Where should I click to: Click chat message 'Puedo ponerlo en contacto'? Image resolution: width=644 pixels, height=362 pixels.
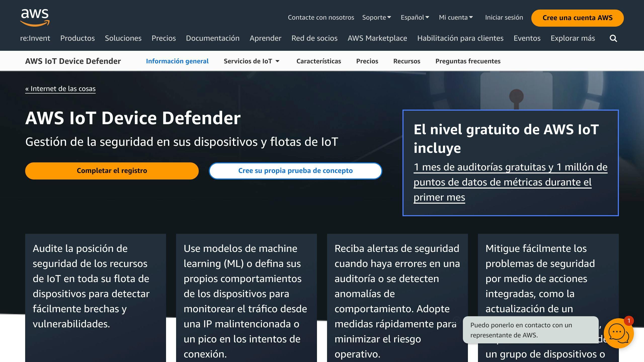[x=530, y=330]
